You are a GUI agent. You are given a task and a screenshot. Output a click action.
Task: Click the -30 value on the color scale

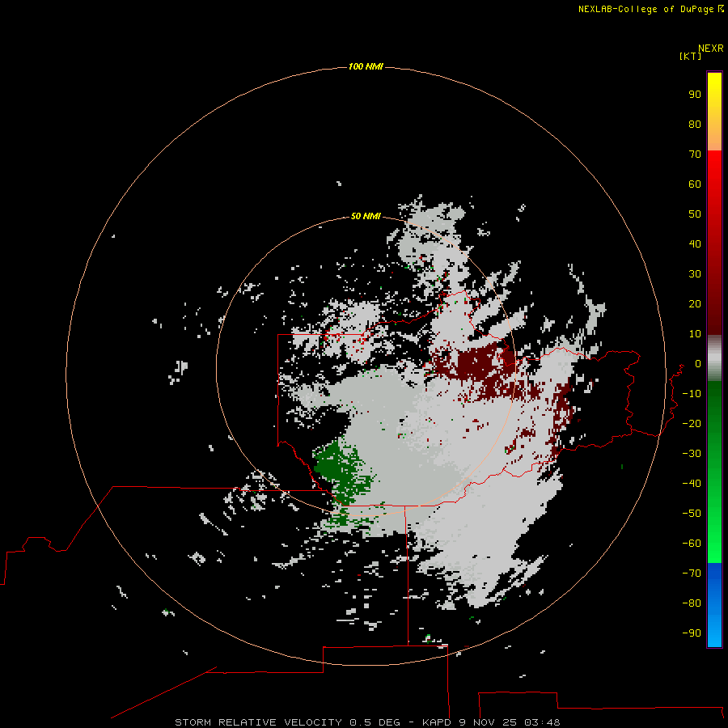click(x=692, y=454)
